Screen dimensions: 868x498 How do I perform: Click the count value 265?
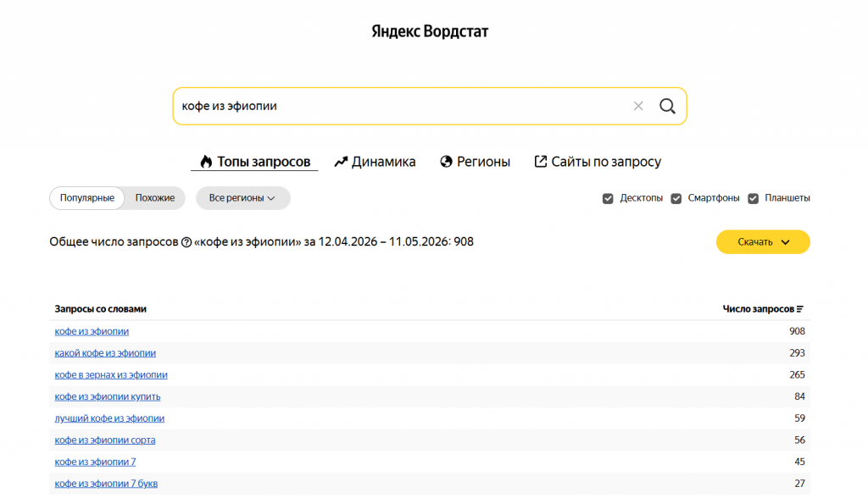coord(797,374)
